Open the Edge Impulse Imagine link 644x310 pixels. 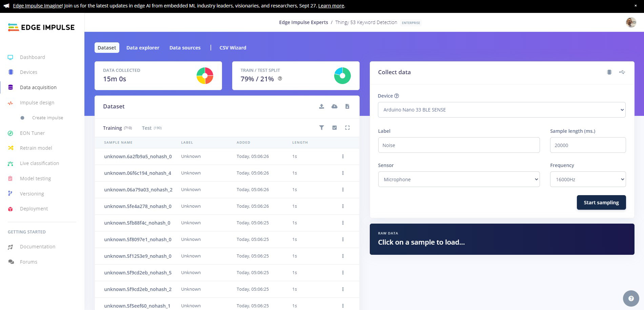pyautogui.click(x=38, y=6)
